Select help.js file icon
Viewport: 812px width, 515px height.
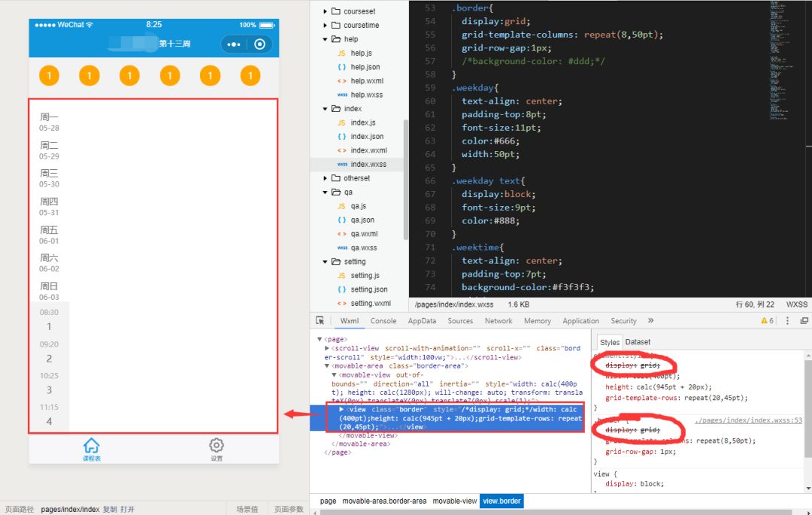click(342, 53)
